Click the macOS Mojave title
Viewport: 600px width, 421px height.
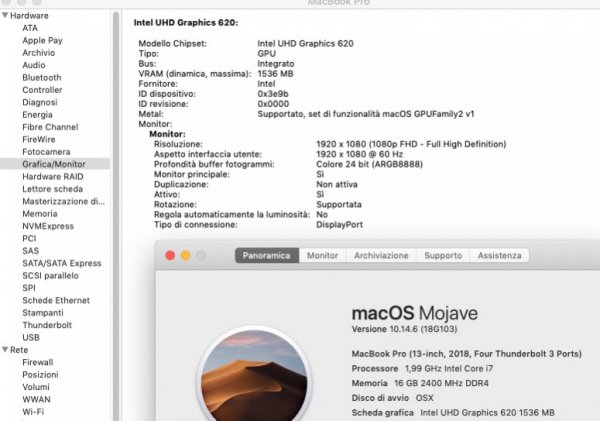click(414, 313)
